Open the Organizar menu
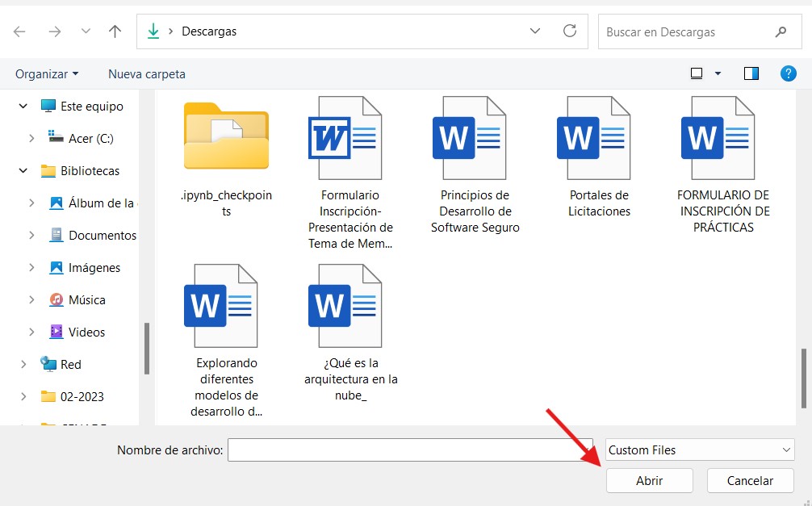Image resolution: width=812 pixels, height=506 pixels. pyautogui.click(x=47, y=74)
